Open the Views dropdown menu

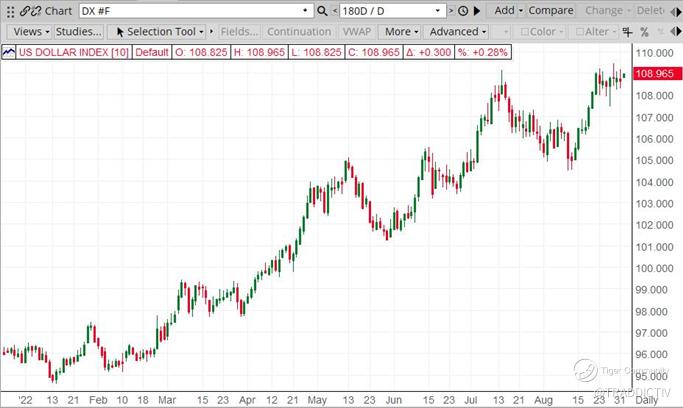coord(30,32)
